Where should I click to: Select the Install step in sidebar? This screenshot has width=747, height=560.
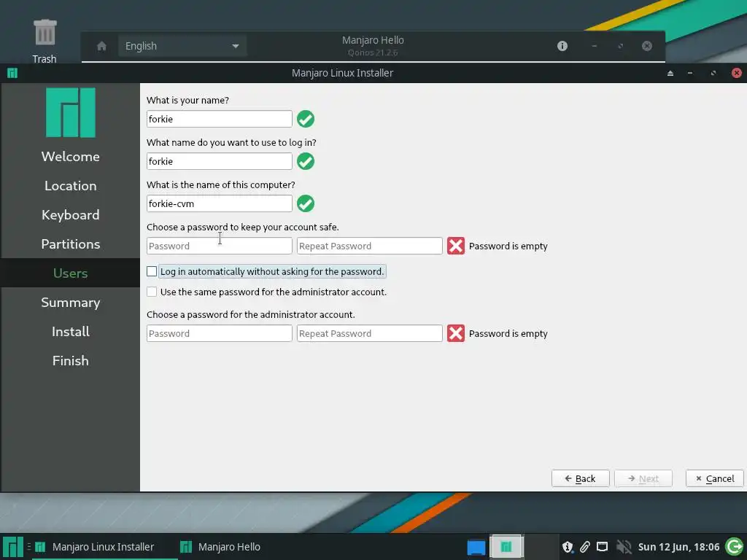coord(71,332)
